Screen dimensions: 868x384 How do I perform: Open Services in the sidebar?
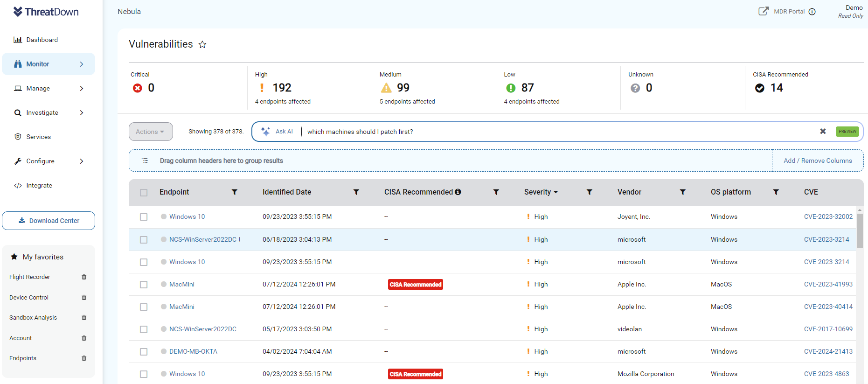tap(38, 137)
